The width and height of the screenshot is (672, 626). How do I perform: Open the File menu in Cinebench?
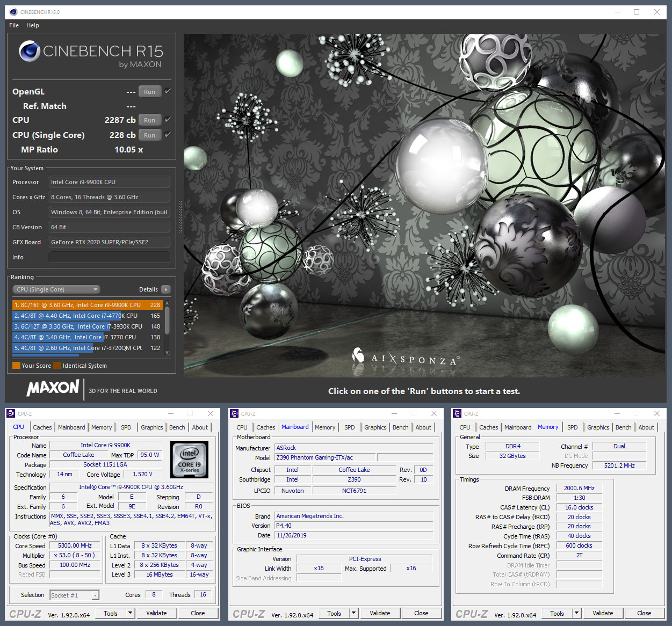pyautogui.click(x=14, y=25)
